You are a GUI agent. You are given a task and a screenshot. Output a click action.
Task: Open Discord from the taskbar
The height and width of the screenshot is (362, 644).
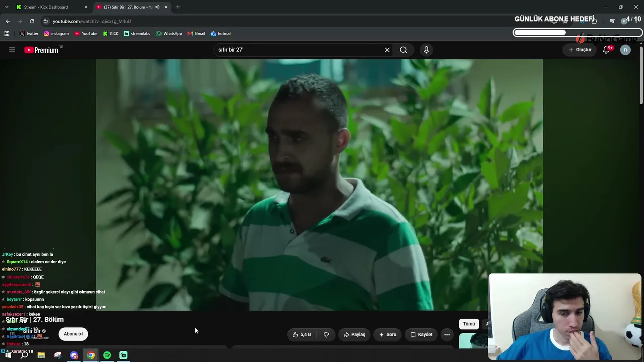pos(74,355)
